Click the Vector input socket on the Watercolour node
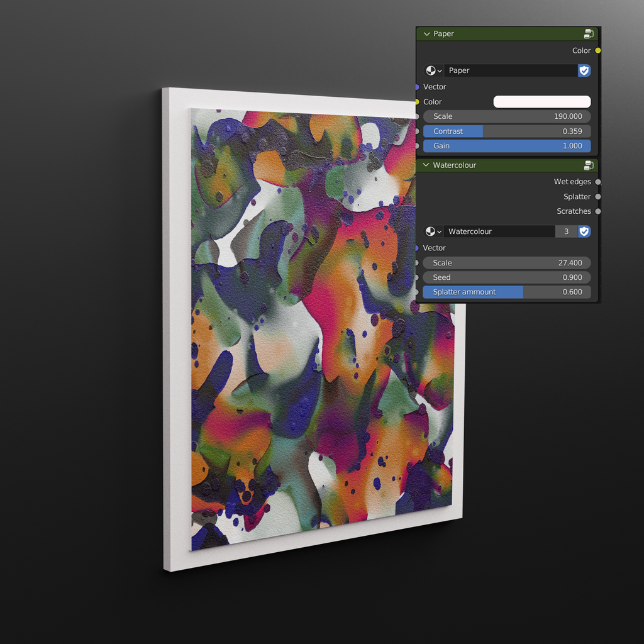The height and width of the screenshot is (644, 644). (417, 248)
